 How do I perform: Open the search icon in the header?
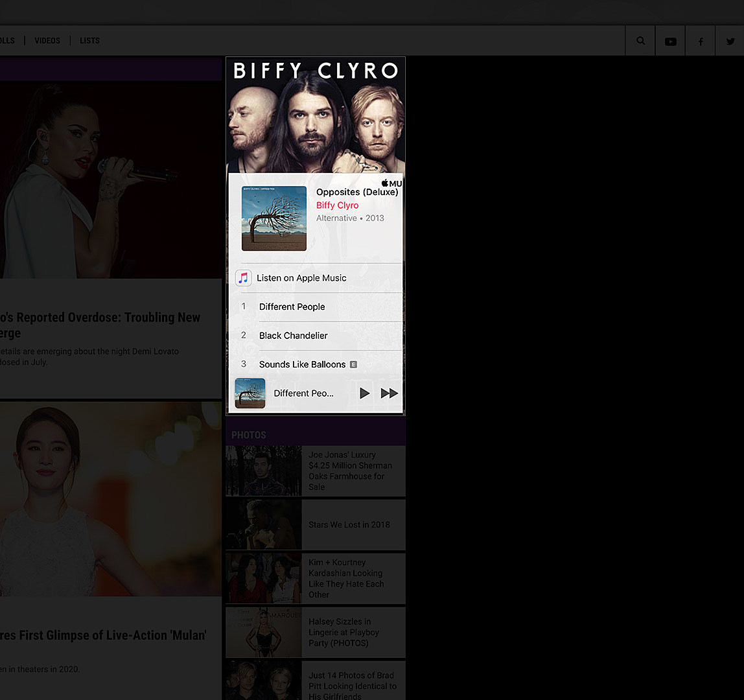tap(640, 41)
